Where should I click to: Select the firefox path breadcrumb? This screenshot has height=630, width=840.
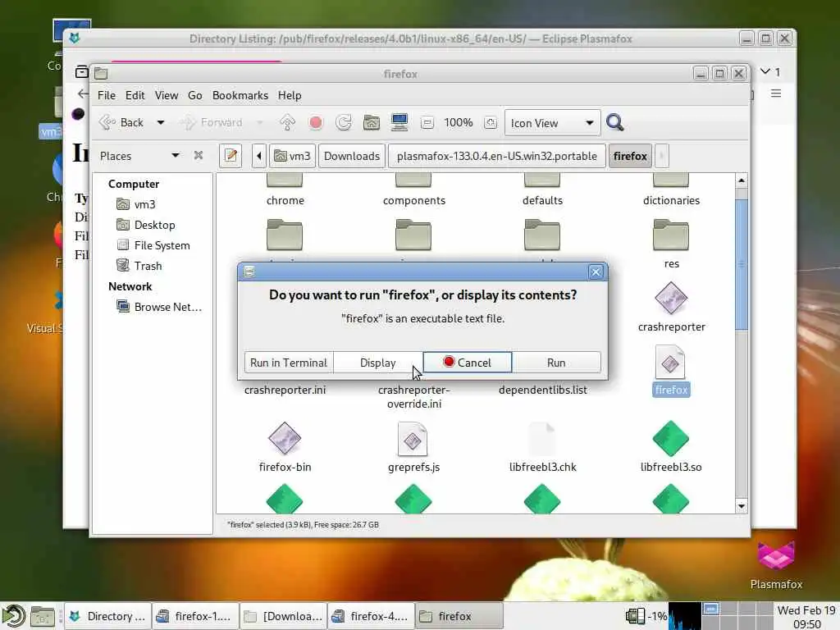point(630,156)
